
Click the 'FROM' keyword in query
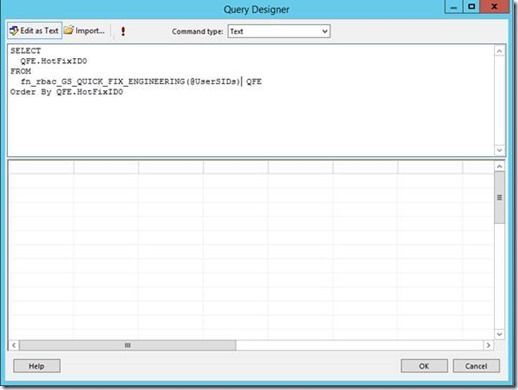[21, 71]
